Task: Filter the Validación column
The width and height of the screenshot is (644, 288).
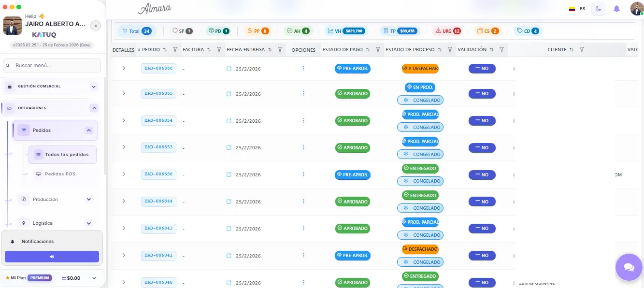Action: click(x=501, y=49)
